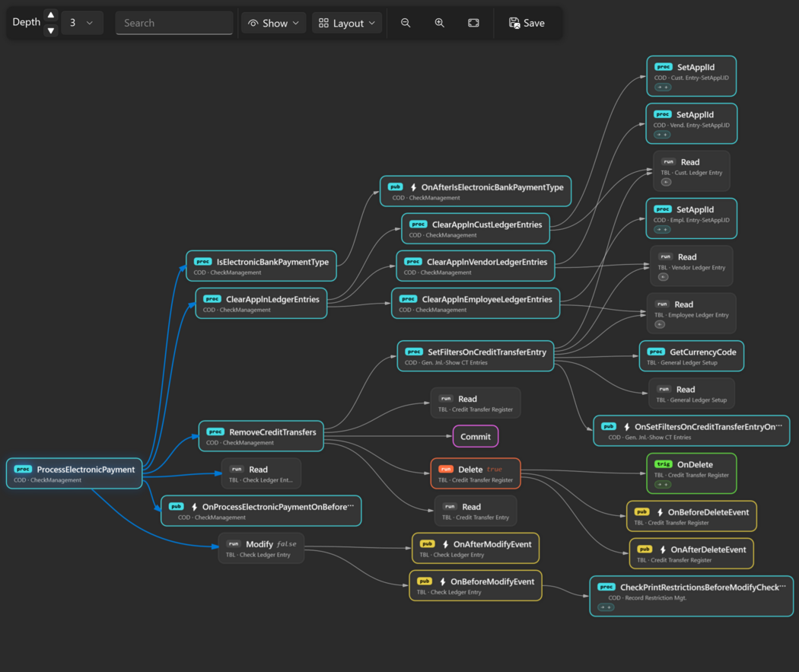Select the Read Credit Transfer Entry node

pos(476,511)
